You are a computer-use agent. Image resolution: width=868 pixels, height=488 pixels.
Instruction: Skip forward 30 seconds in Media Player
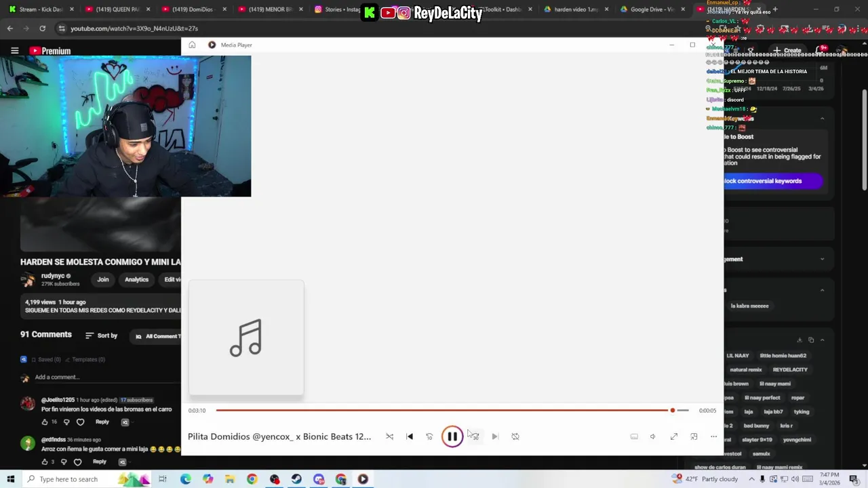475,436
